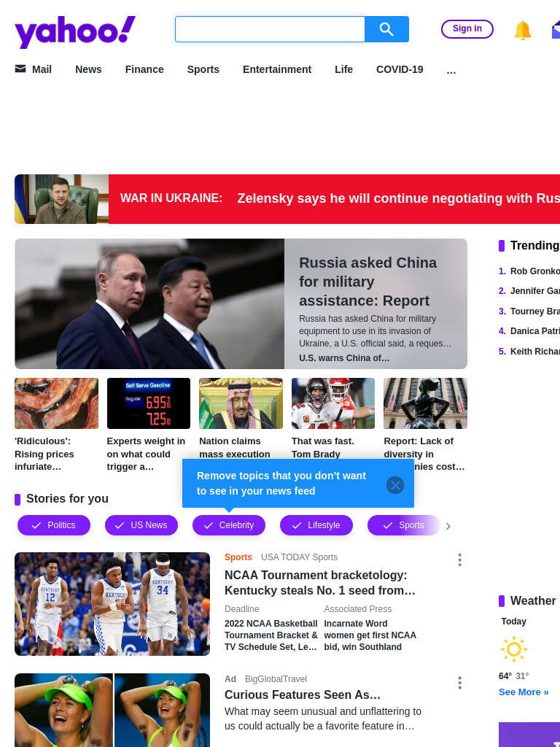
Task: Open trending item Jennifer Gar
Action: tap(534, 290)
